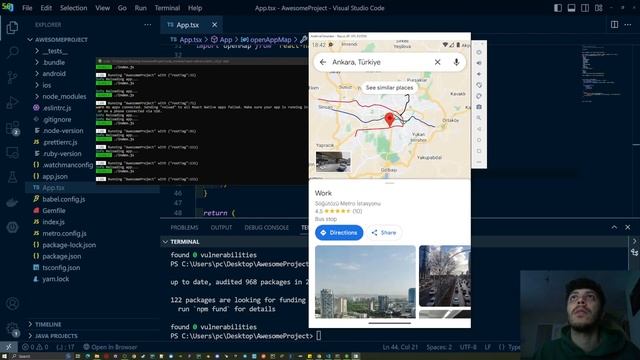Screen dimensions: 640x360
Task: Open the Docker whale view
Action: 12,202
